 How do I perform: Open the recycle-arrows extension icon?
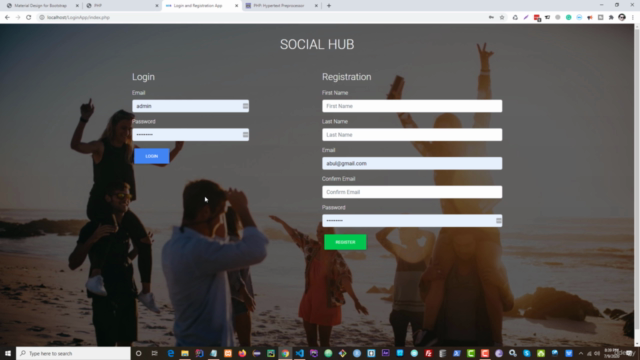[x=515, y=18]
